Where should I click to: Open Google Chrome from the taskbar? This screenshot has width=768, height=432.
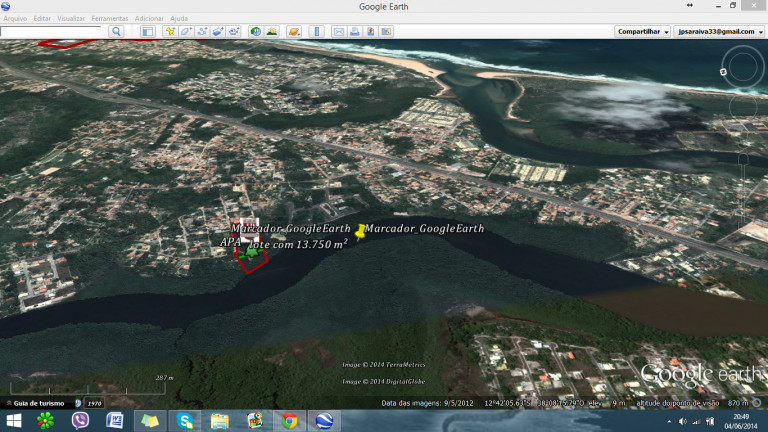click(x=289, y=421)
